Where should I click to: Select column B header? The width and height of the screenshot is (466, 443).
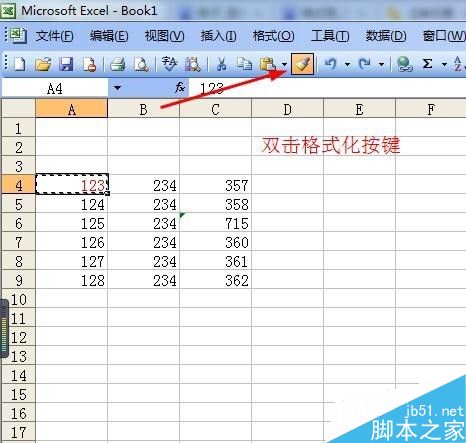(x=144, y=108)
